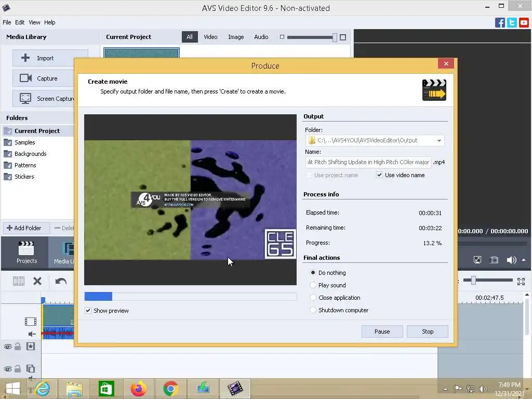Select the Shutdown computer final action
Image resolution: width=532 pixels, height=399 pixels.
313,310
